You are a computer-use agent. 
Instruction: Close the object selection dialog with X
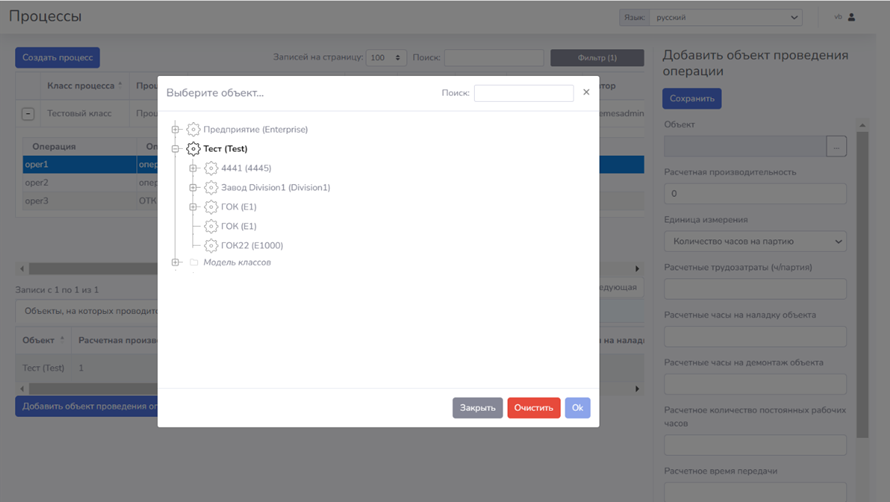tap(586, 92)
